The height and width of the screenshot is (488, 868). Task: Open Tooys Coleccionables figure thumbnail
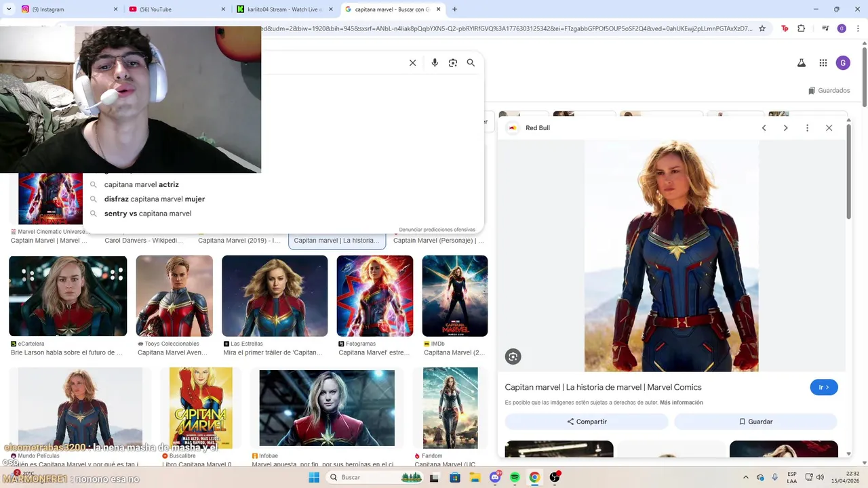tap(174, 296)
